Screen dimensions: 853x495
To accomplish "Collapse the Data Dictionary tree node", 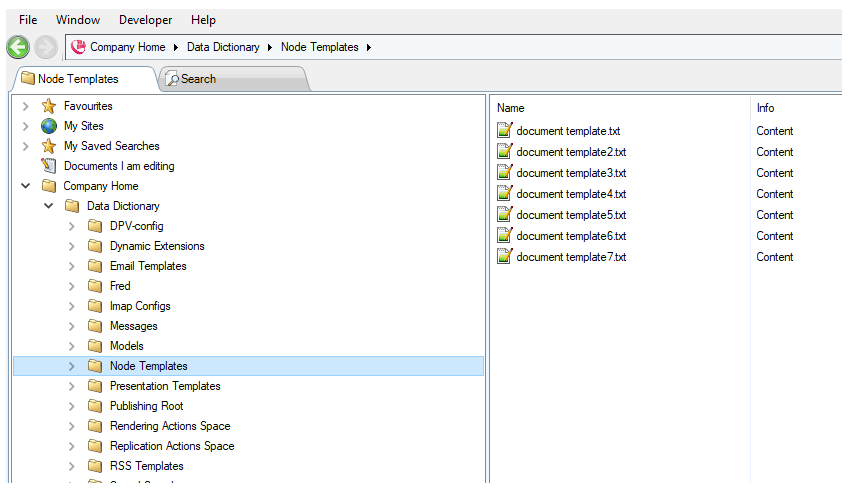I will pyautogui.click(x=48, y=206).
